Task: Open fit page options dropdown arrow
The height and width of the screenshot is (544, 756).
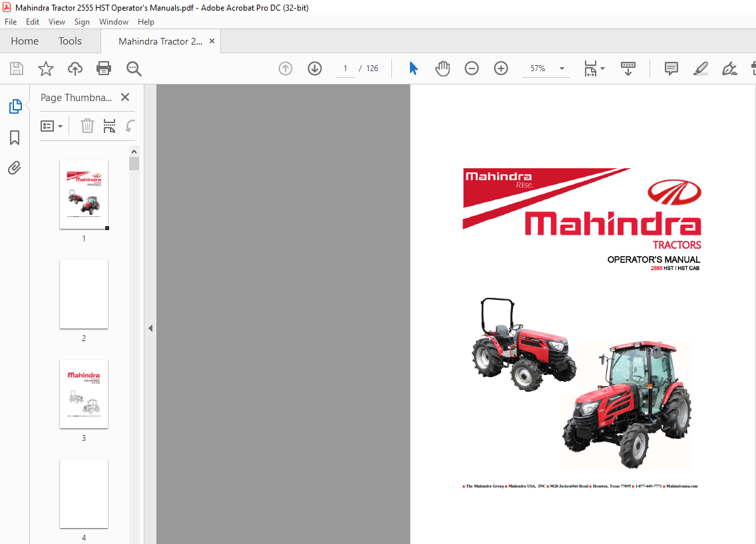Action: pos(603,68)
